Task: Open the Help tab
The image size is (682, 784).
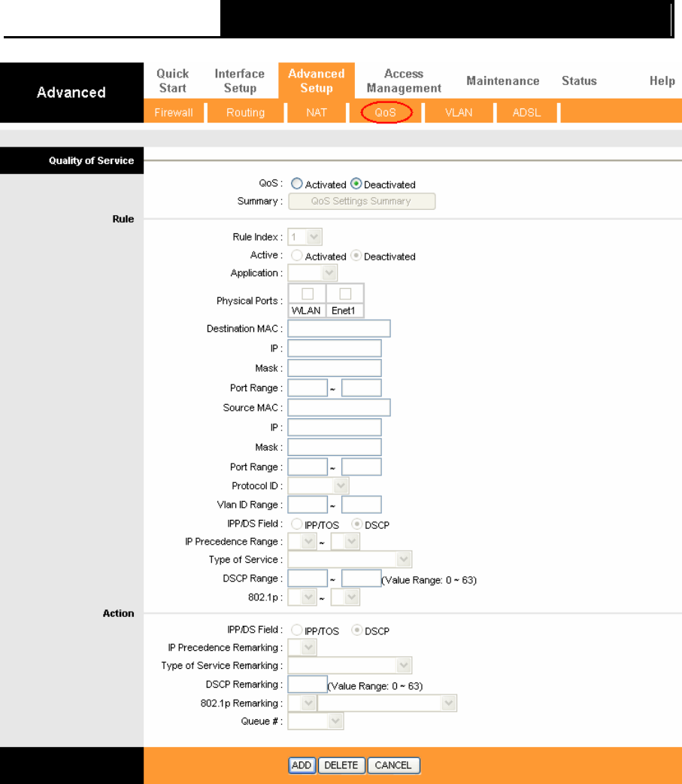Action: tap(662, 81)
